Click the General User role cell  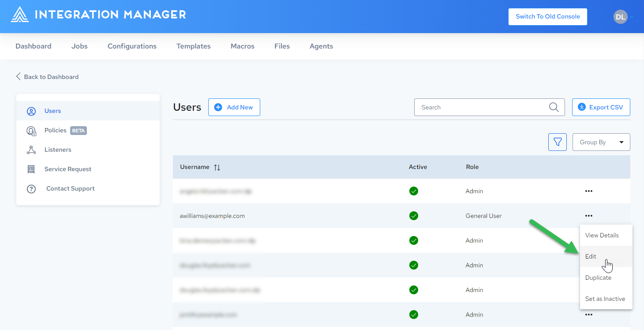483,216
